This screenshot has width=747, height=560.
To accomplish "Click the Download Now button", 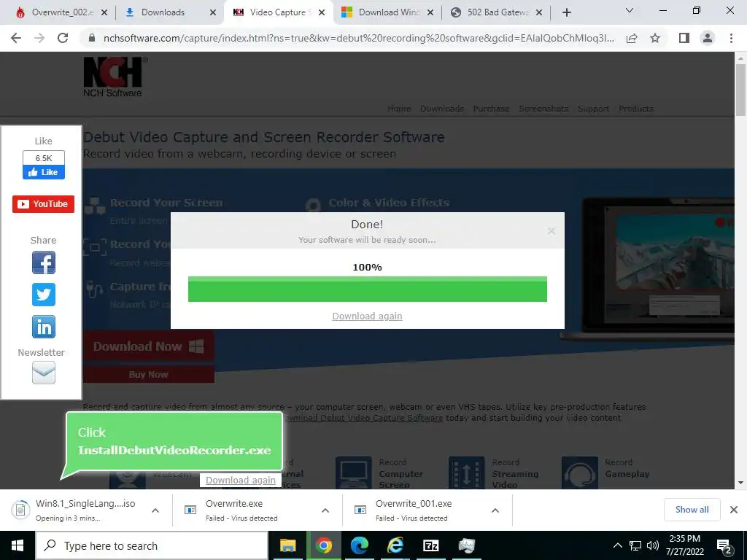I will click(x=149, y=346).
